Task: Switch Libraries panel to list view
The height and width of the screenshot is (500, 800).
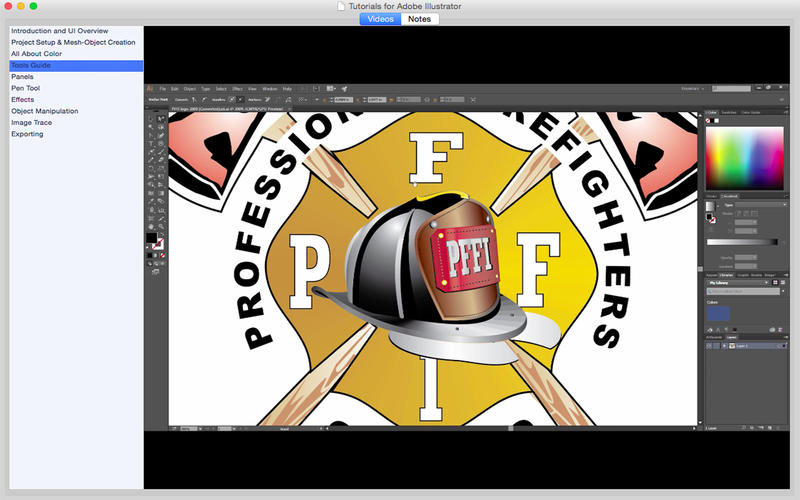Action: (x=783, y=283)
